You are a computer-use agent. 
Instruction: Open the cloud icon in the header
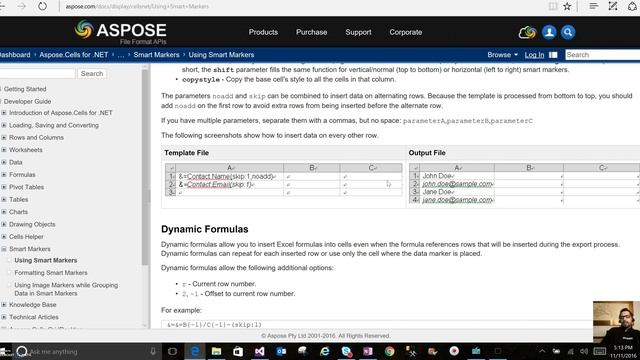tap(527, 32)
